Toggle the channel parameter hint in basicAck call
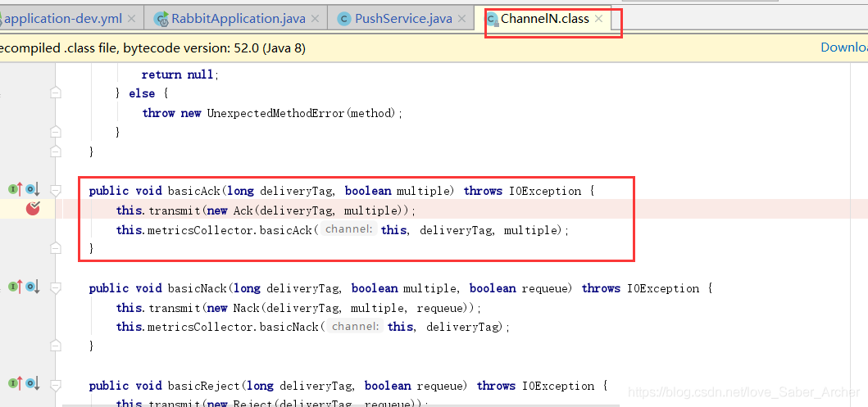This screenshot has width=868, height=407. point(348,230)
